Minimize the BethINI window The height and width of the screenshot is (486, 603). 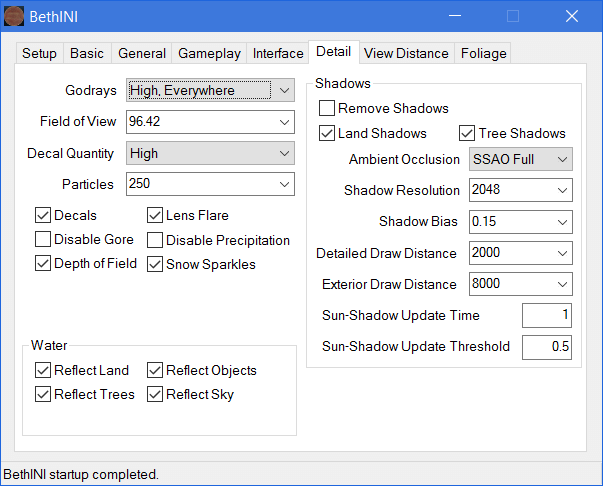(456, 16)
